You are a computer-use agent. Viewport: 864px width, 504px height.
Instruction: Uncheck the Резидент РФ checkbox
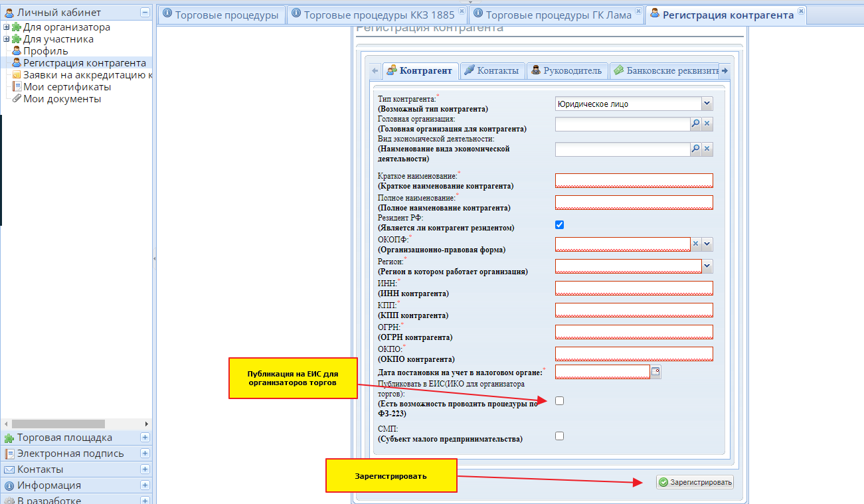(x=559, y=225)
